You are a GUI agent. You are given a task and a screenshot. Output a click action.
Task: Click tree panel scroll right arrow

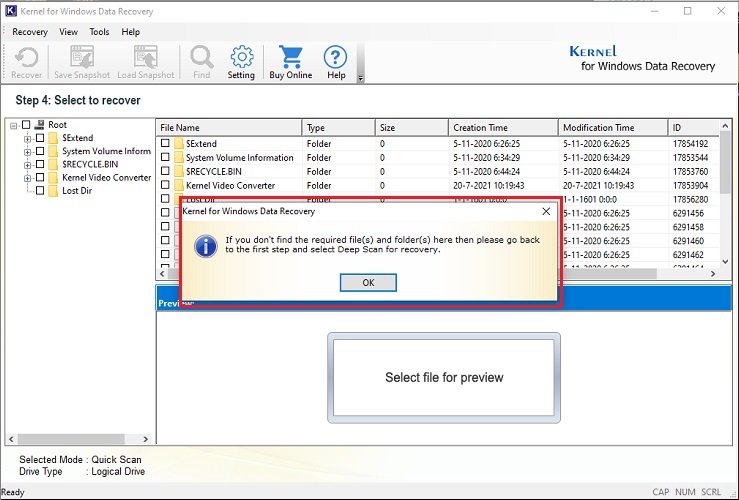146,439
